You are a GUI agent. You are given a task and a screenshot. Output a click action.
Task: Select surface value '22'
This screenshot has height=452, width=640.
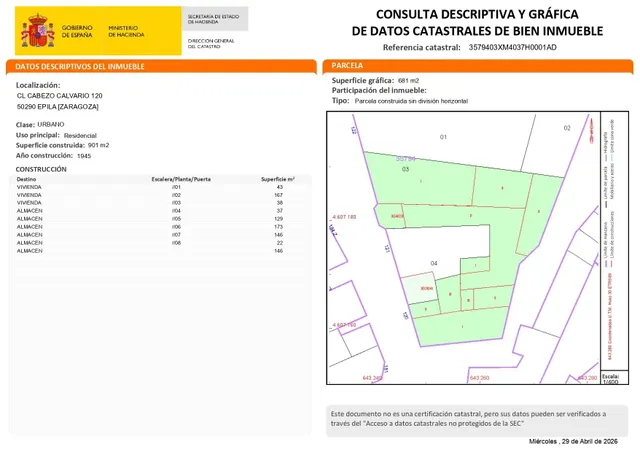click(280, 243)
